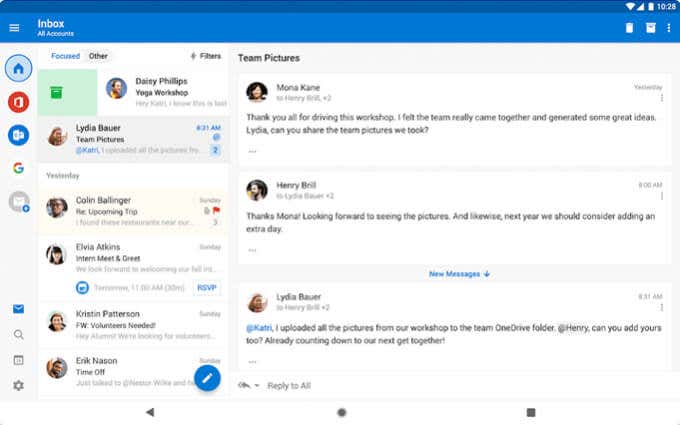Open overflow menu in top bar
The height and width of the screenshot is (425, 680).
[669, 28]
